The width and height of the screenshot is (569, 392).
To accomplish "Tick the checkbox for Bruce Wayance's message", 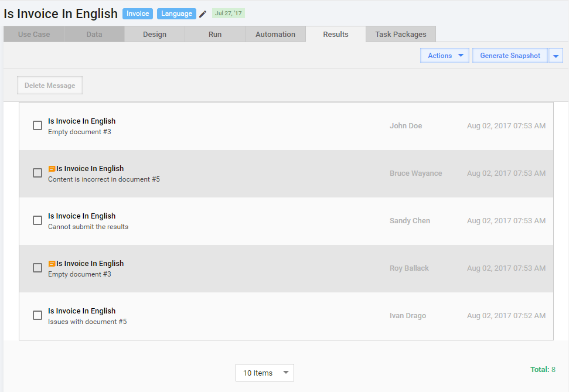I will point(38,173).
